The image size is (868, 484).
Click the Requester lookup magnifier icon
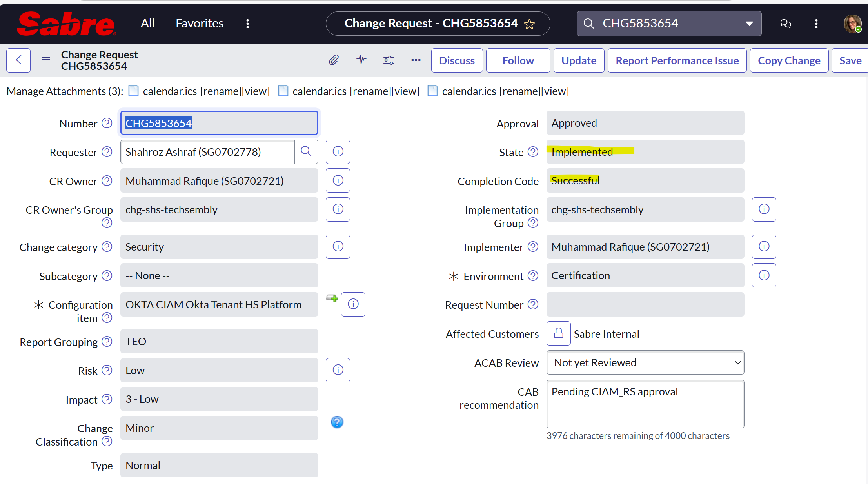pos(306,151)
